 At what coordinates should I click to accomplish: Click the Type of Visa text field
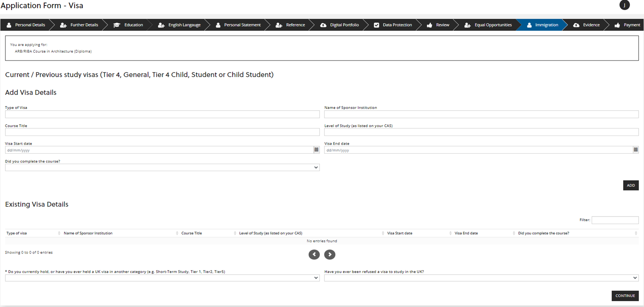coord(162,114)
